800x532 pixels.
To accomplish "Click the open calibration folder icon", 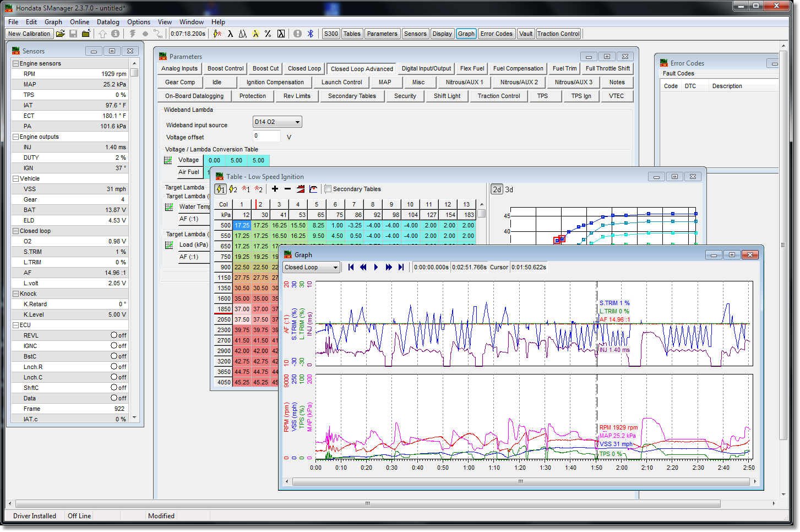I will [x=61, y=34].
